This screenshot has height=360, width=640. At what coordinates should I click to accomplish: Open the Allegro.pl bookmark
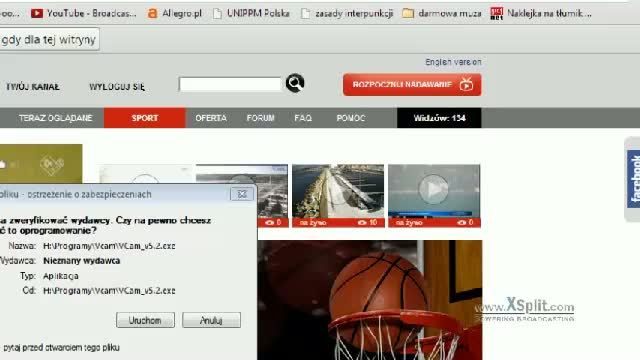175,13
